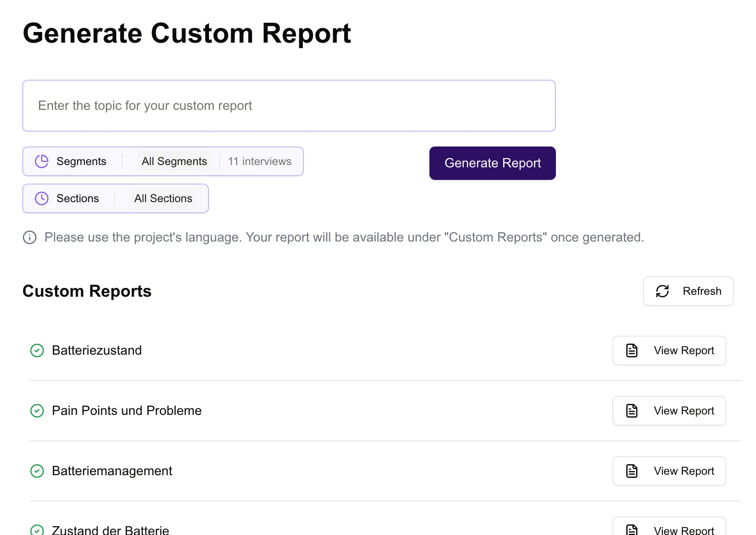This screenshot has height=535, width=756.
Task: Click the refresh arrows icon
Action: [x=662, y=291]
